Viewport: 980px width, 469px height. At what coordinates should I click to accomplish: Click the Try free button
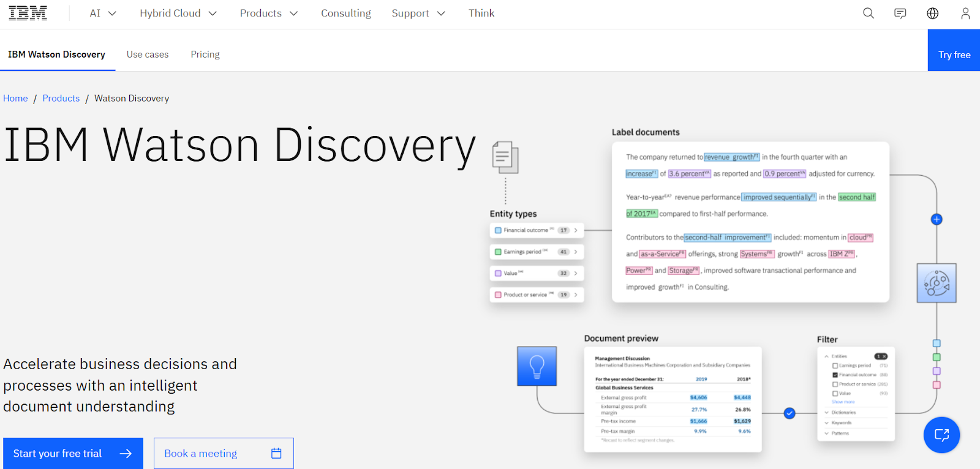(x=954, y=50)
